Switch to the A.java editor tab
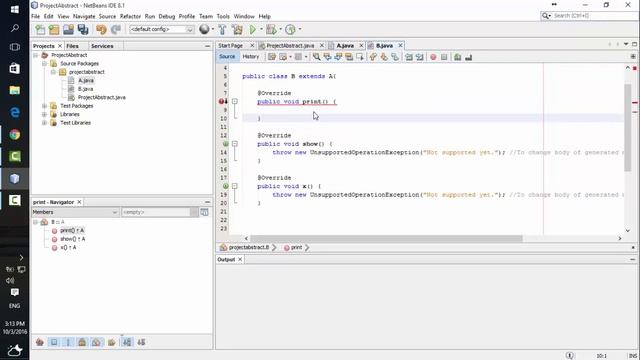This screenshot has height=360, width=640. pyautogui.click(x=345, y=46)
